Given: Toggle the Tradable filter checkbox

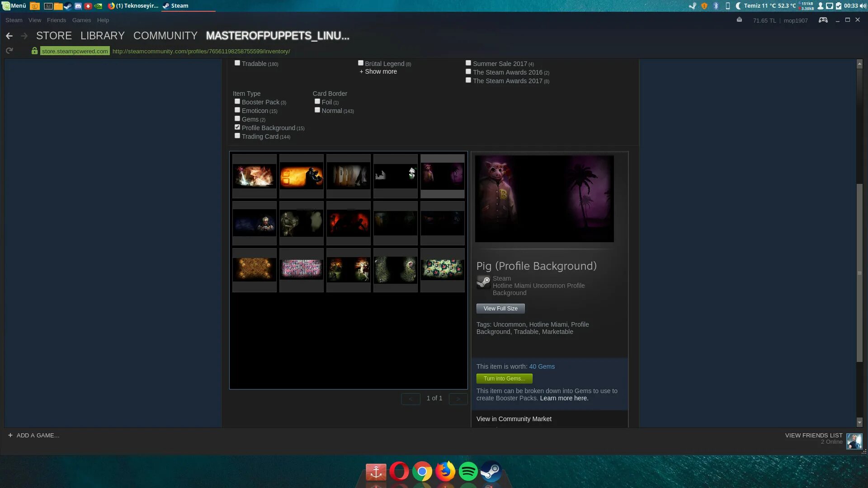Looking at the screenshot, I should 237,63.
